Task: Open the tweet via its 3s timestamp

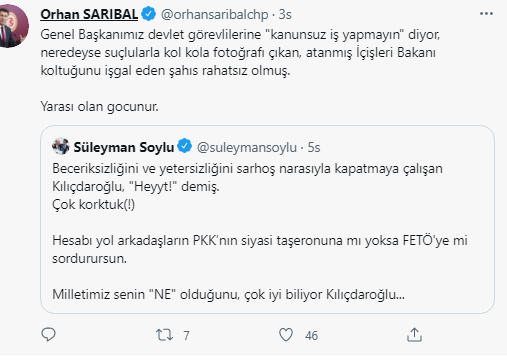Action: (285, 14)
